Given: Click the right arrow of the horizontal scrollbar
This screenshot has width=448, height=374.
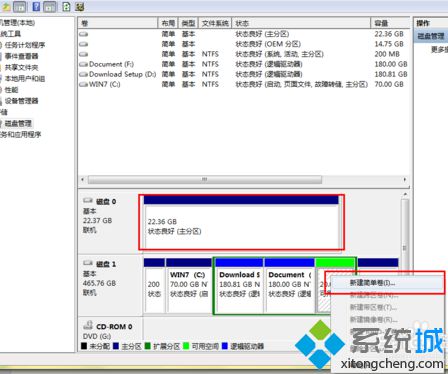Looking at the screenshot, I should [x=405, y=180].
